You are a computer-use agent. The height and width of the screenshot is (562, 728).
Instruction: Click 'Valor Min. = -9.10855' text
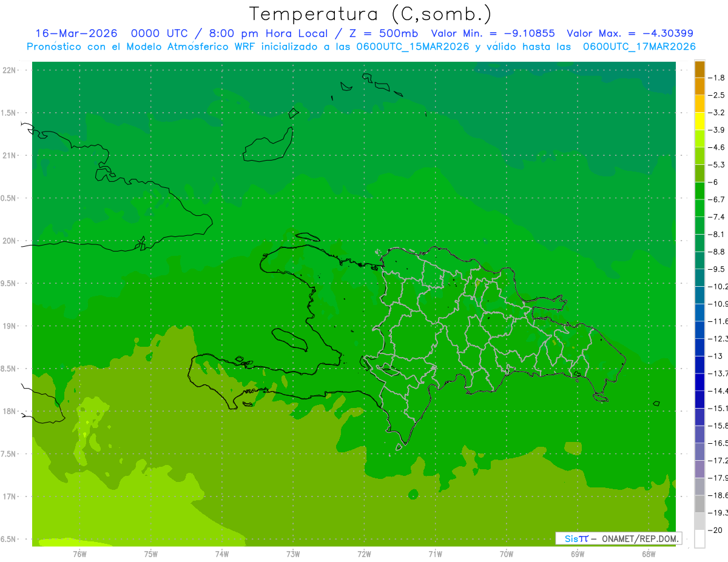pos(493,33)
